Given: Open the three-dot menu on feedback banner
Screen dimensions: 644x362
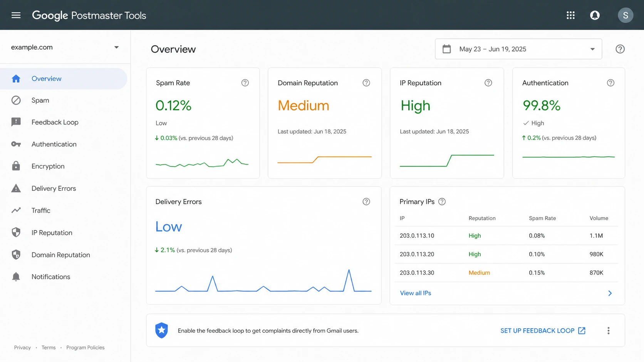Looking at the screenshot, I should click(609, 330).
